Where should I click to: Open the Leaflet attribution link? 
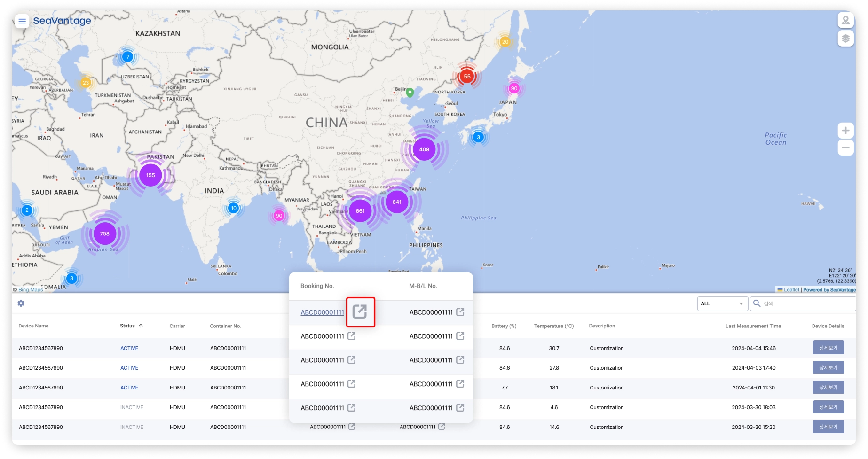coord(791,290)
